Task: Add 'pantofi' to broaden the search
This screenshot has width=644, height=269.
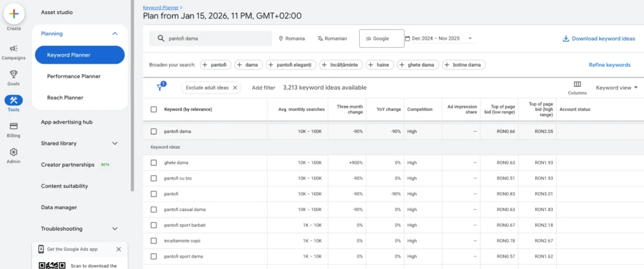Action: coord(216,65)
